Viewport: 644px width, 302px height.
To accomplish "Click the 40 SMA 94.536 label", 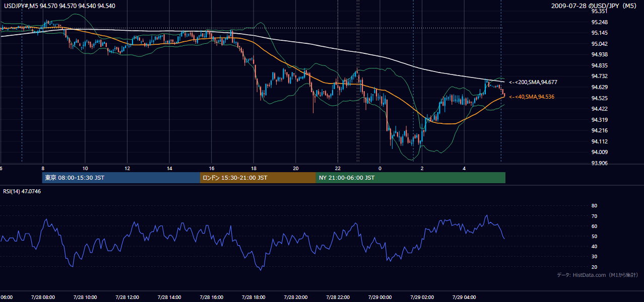I will click(532, 97).
